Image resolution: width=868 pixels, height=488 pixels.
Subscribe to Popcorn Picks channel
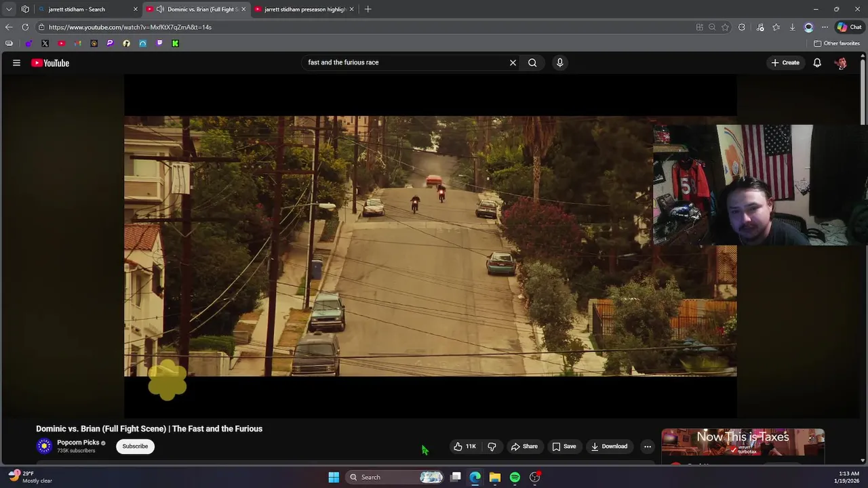[x=135, y=446]
